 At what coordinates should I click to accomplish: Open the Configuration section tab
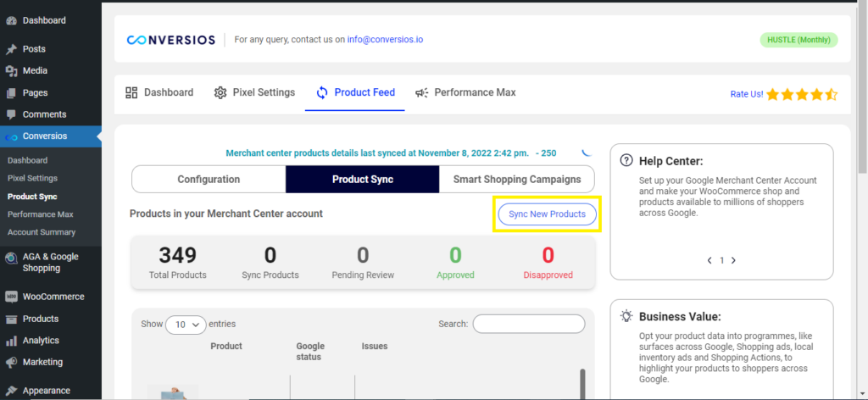(x=209, y=180)
